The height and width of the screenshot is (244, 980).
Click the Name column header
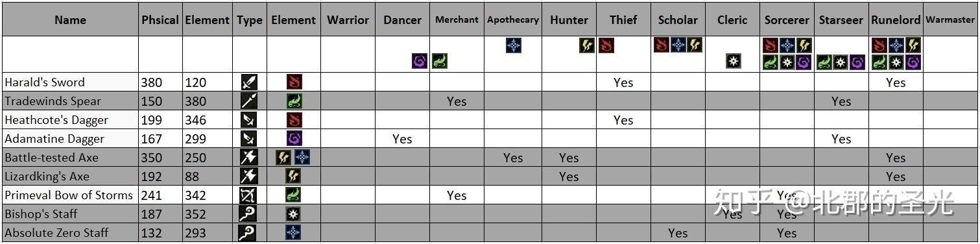point(70,19)
